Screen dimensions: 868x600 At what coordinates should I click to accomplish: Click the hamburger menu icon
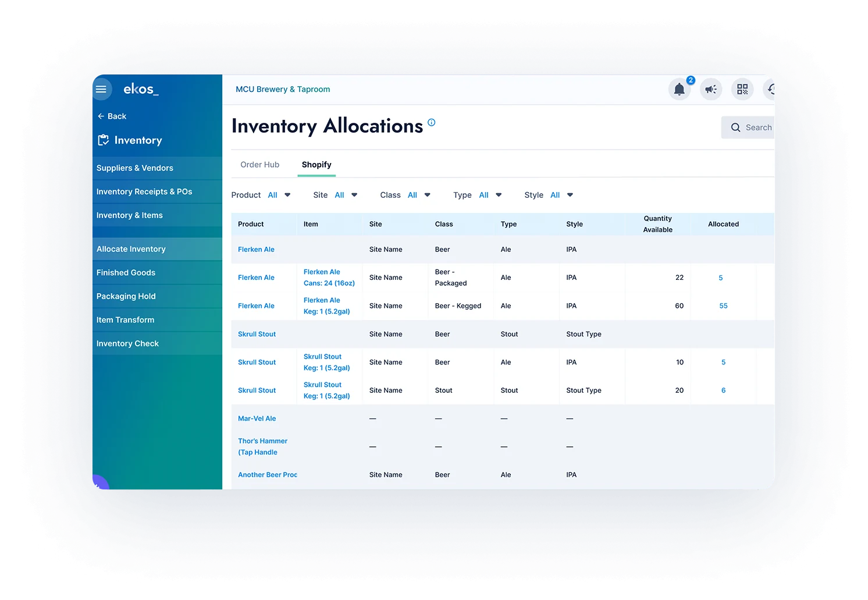point(101,89)
